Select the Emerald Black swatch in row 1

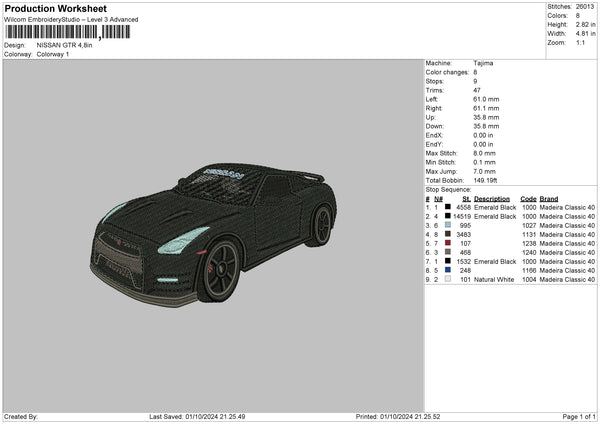[447, 207]
